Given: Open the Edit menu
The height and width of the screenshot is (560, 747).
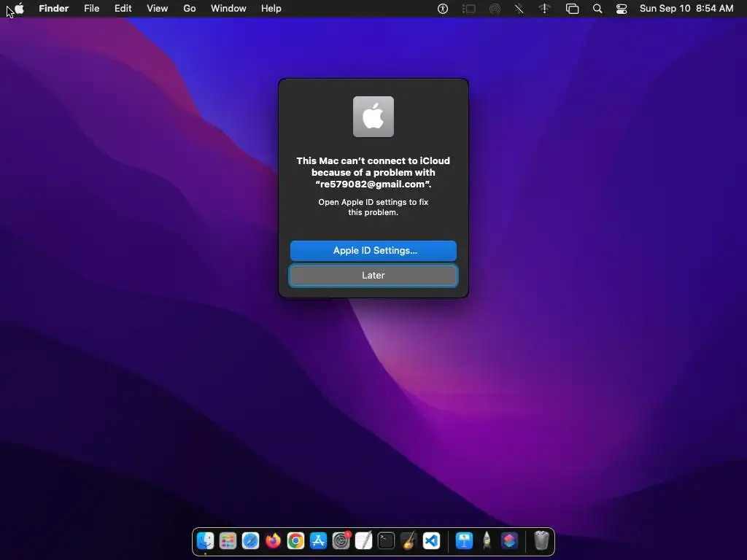Looking at the screenshot, I should coord(123,9).
